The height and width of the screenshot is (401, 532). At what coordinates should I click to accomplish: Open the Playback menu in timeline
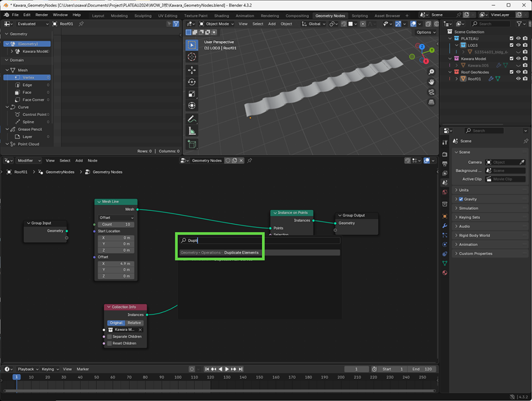point(28,369)
